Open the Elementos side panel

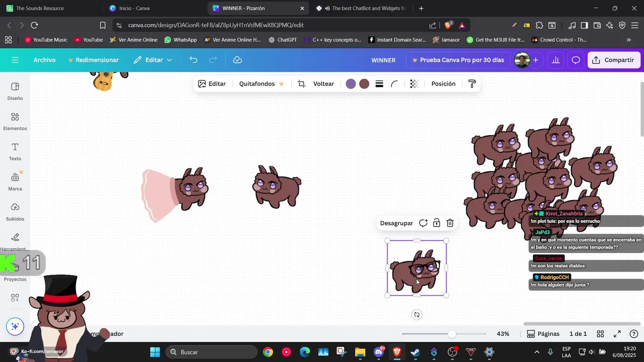click(x=15, y=121)
